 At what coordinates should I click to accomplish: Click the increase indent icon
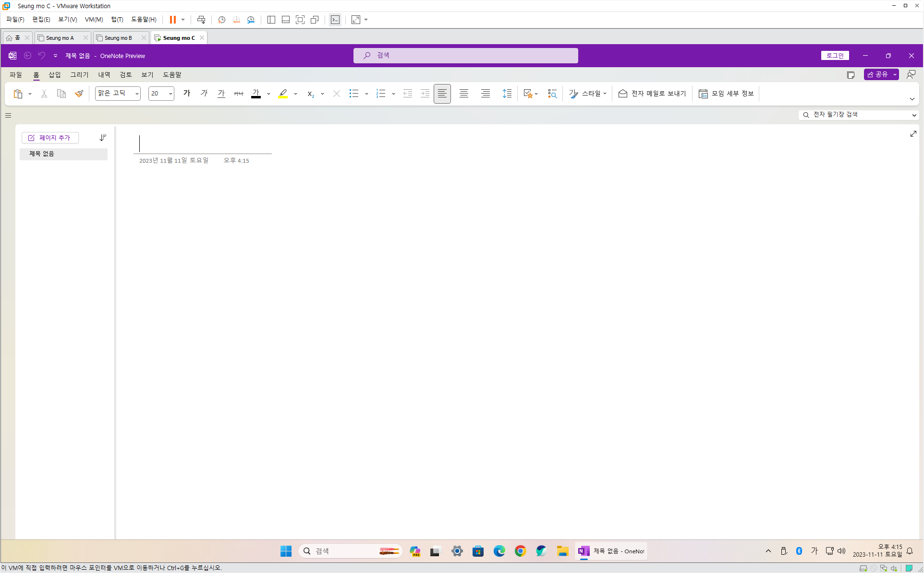tap(425, 94)
